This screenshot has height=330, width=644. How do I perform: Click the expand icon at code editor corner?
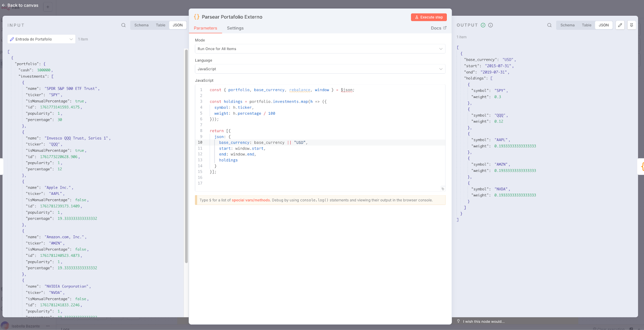[443, 189]
